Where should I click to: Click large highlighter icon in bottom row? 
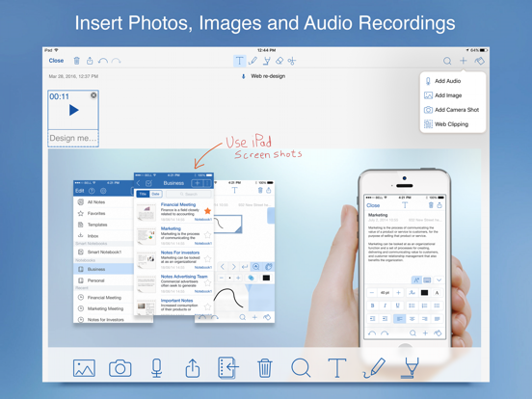411,367
